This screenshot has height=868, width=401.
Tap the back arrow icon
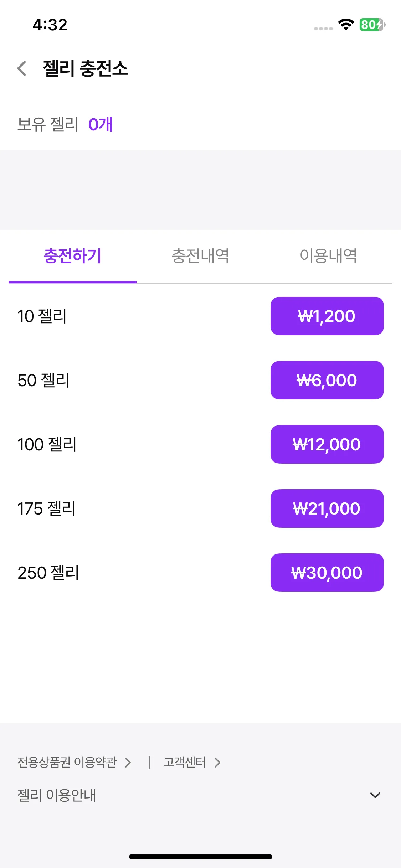tap(22, 68)
